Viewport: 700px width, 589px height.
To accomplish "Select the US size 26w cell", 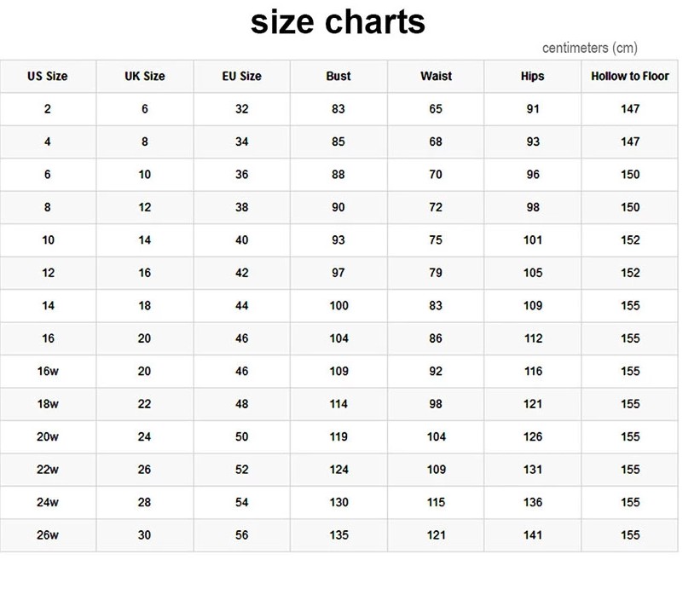I will click(48, 535).
